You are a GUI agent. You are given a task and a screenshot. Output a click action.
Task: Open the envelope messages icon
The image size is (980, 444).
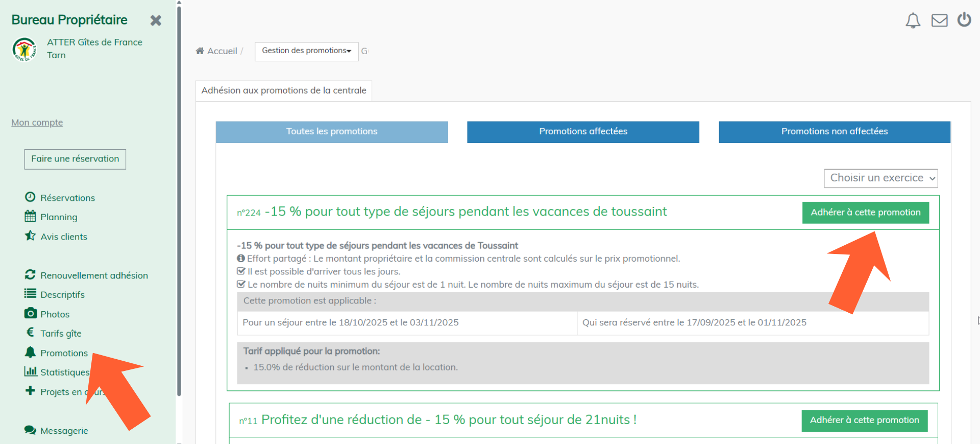939,21
